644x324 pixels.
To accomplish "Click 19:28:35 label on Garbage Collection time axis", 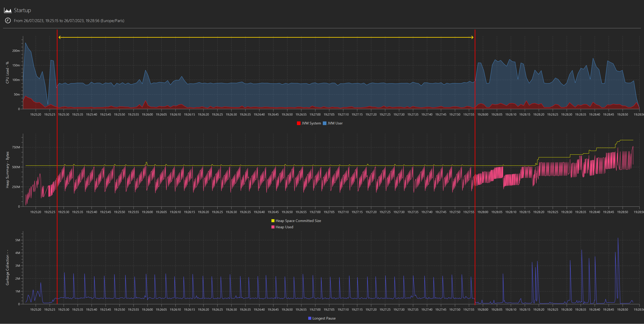I will [x=580, y=309].
